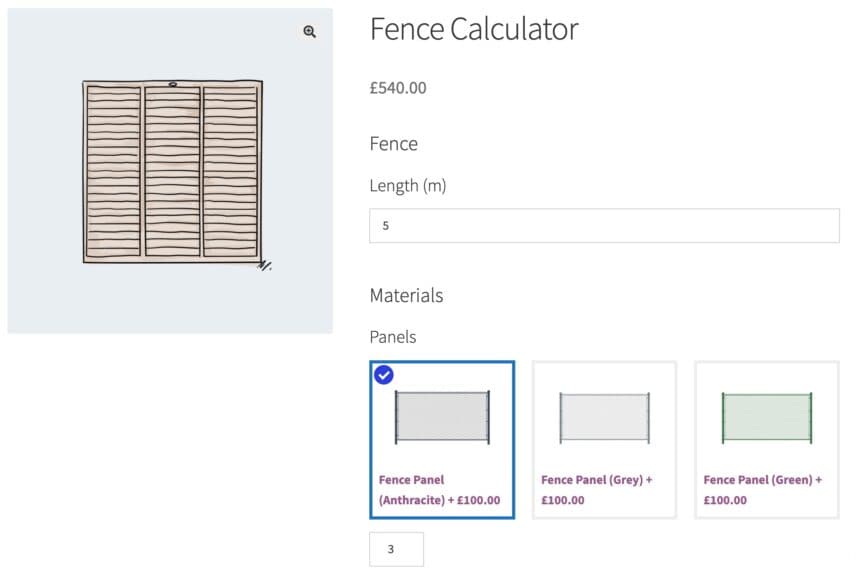Image resolution: width=856 pixels, height=579 pixels.
Task: Click the zoom magnifier icon on product image
Action: tap(308, 31)
